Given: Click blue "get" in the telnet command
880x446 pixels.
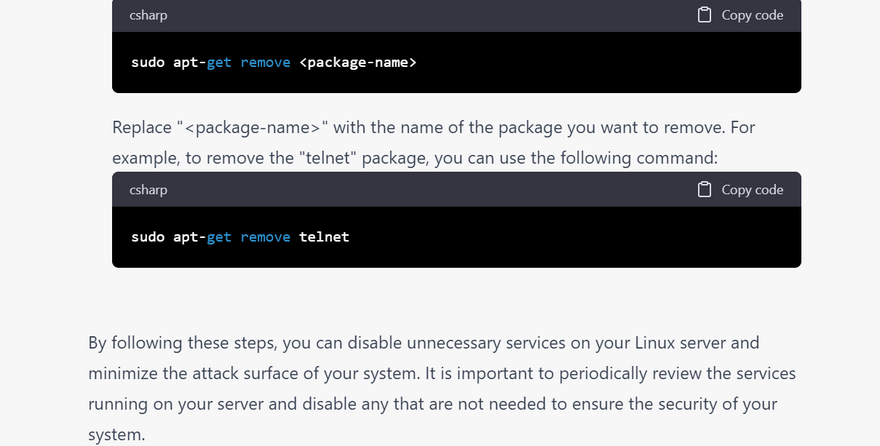Looking at the screenshot, I should click(219, 237).
